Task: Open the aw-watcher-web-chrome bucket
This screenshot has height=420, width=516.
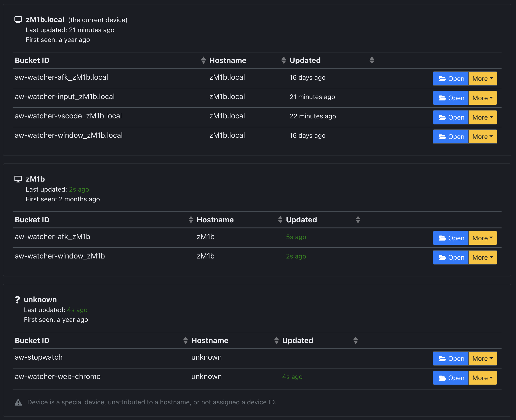Action: coord(451,378)
